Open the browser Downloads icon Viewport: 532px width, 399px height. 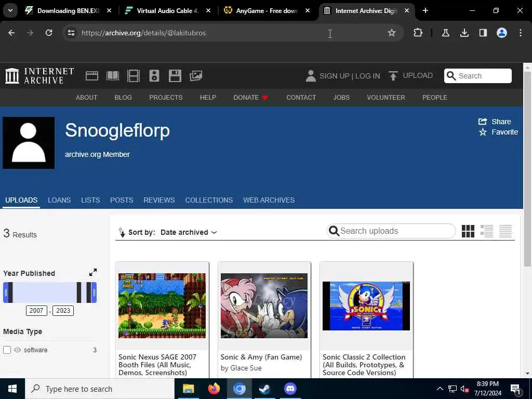coord(464,33)
